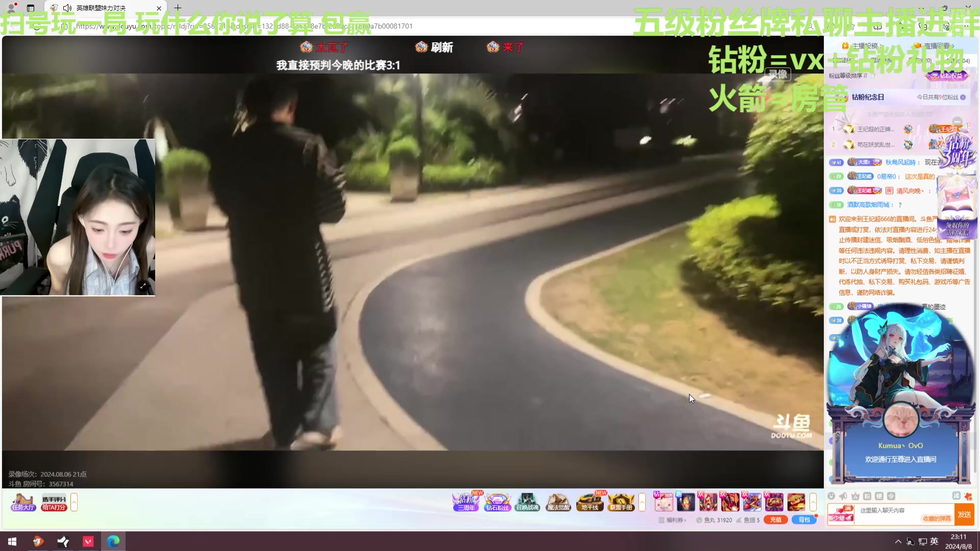
Task: Open the Microsoft Edge taskbar icon
Action: point(113,541)
